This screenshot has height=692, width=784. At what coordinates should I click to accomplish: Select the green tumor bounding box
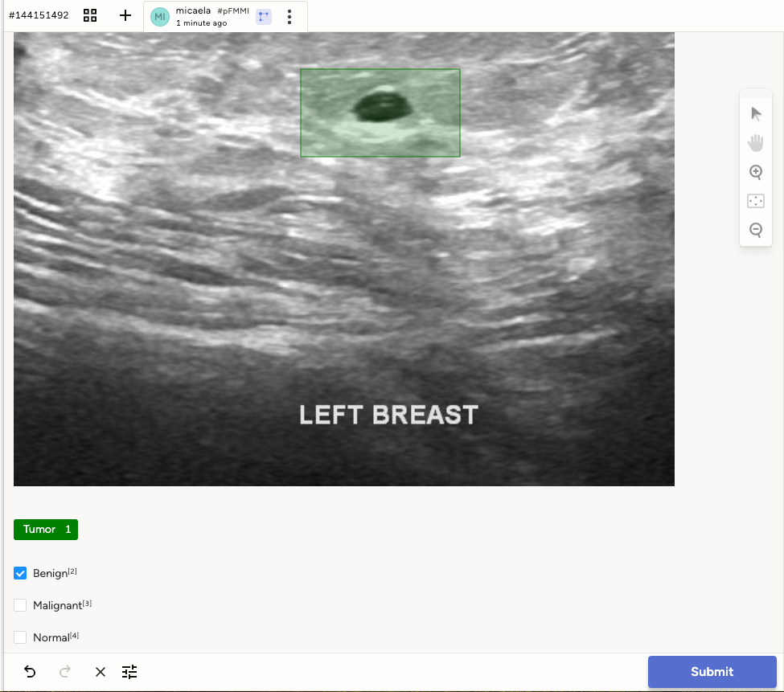pos(380,113)
